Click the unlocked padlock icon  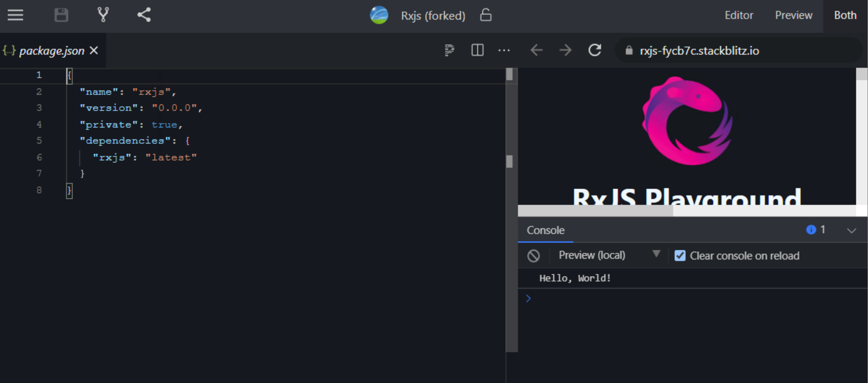coord(486,15)
